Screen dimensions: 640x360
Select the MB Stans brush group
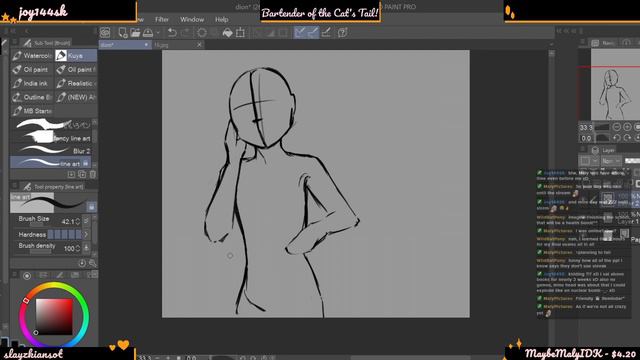click(32, 111)
